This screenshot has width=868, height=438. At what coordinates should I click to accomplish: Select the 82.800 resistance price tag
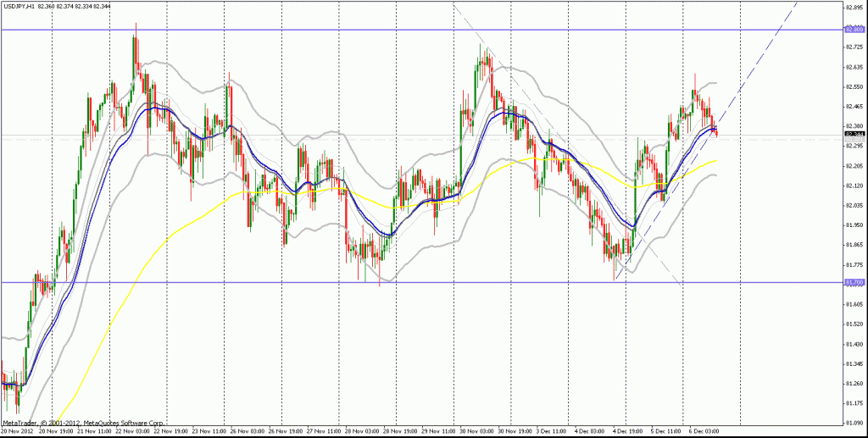(853, 30)
